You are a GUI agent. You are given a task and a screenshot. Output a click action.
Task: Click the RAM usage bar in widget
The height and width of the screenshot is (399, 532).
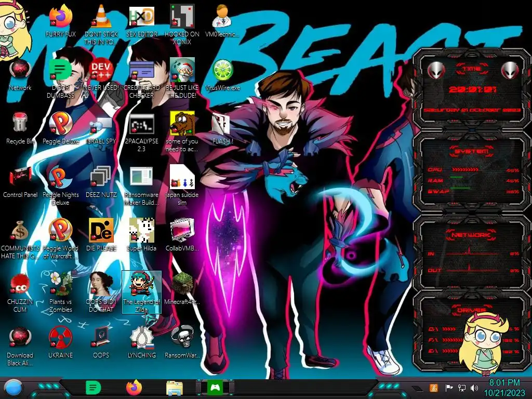coord(456,178)
